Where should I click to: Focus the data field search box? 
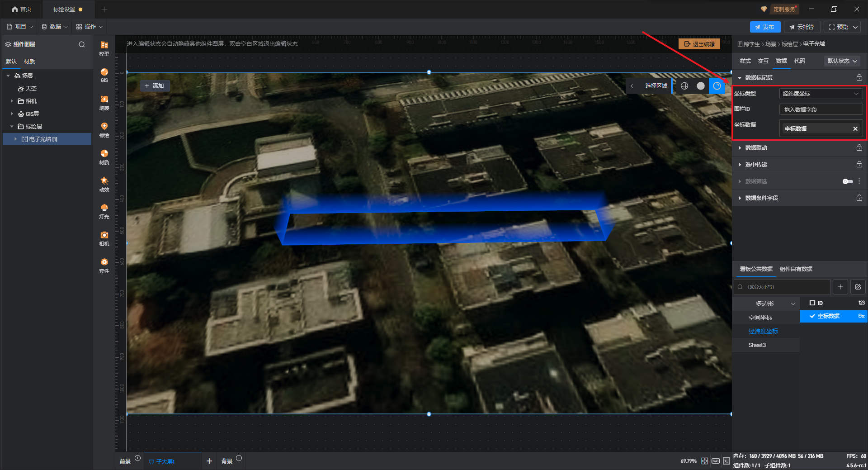click(x=782, y=287)
